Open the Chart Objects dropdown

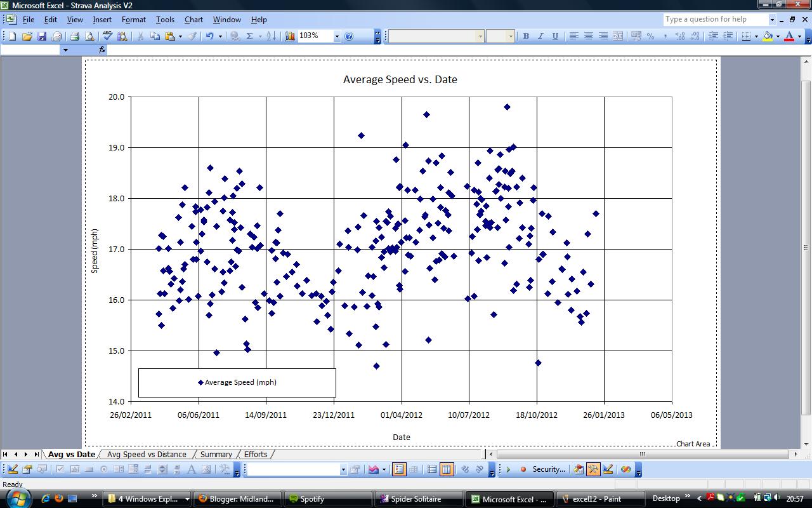(343, 469)
